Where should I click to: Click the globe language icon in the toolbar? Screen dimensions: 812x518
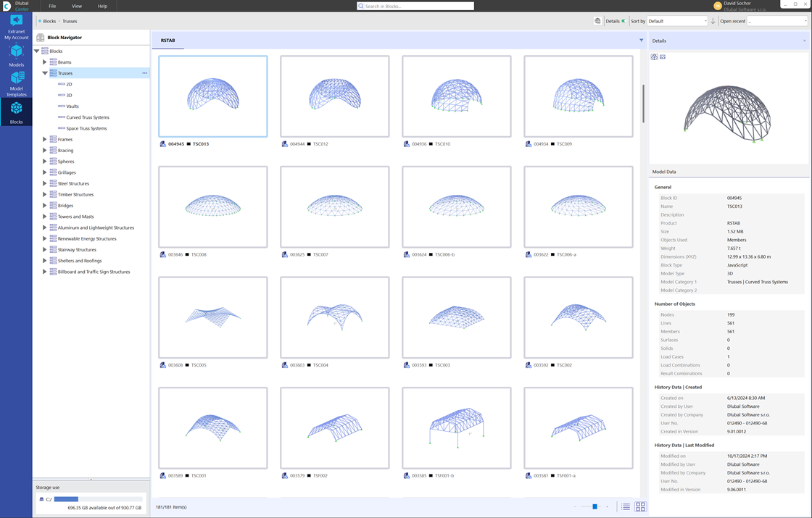coord(597,21)
